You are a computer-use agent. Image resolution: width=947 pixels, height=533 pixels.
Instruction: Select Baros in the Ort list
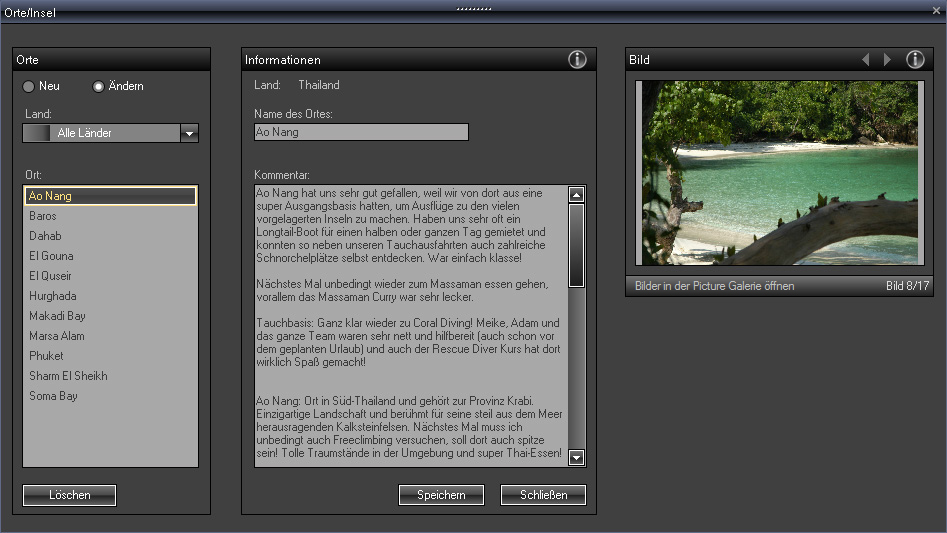(43, 216)
